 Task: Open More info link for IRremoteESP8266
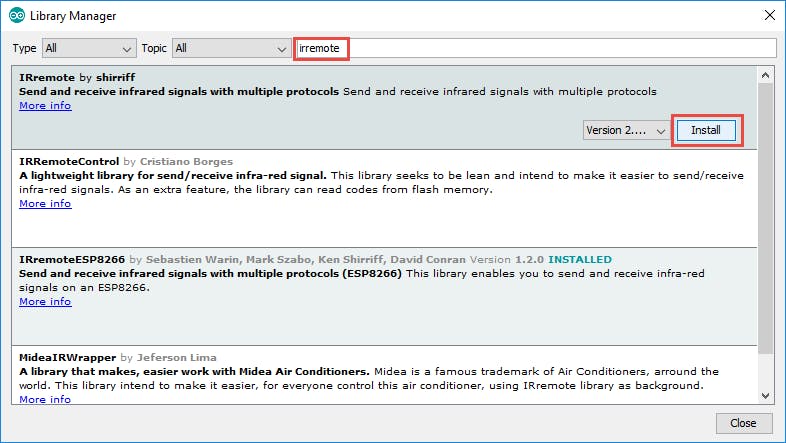tap(45, 302)
